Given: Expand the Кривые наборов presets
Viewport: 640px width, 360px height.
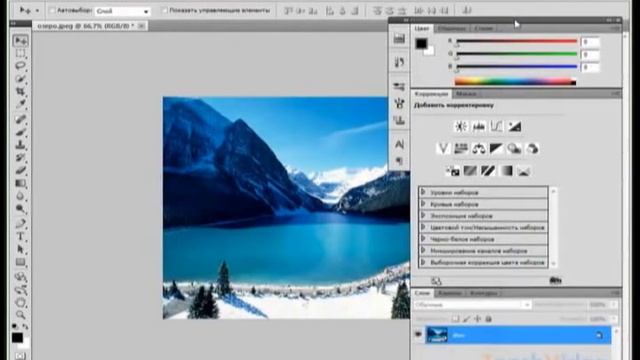Looking at the screenshot, I should pyautogui.click(x=423, y=204).
